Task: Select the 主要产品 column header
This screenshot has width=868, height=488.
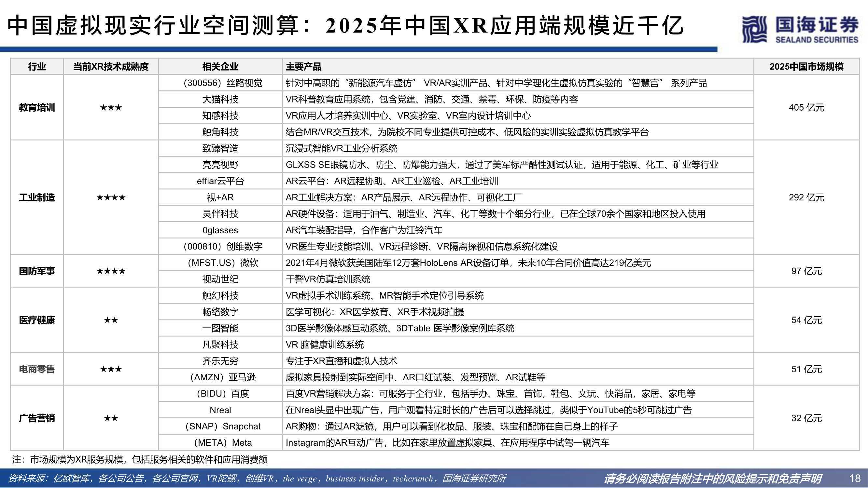Action: [x=518, y=66]
